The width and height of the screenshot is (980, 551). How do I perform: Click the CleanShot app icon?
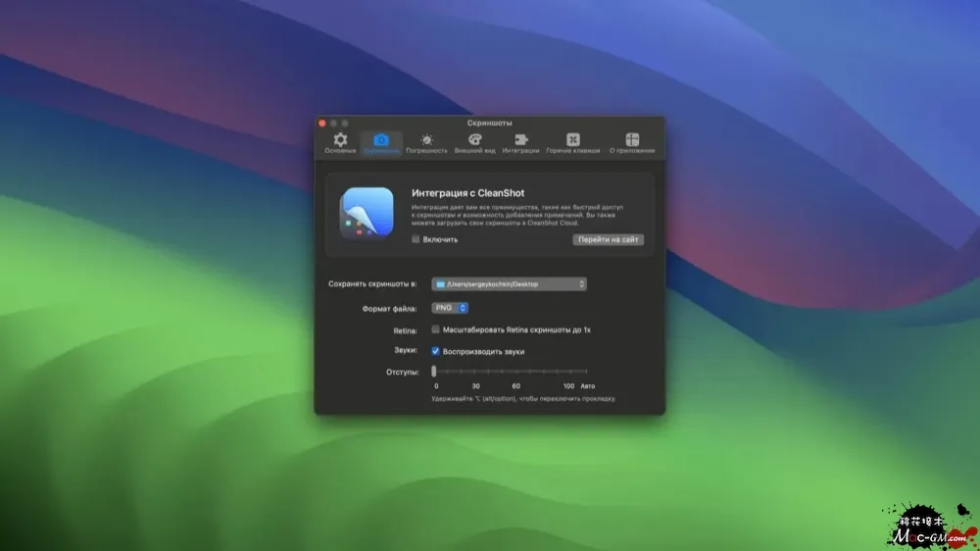pyautogui.click(x=367, y=214)
